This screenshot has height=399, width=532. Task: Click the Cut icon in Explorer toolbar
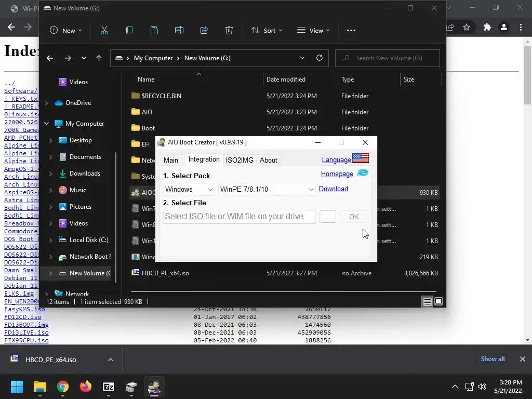pos(104,31)
